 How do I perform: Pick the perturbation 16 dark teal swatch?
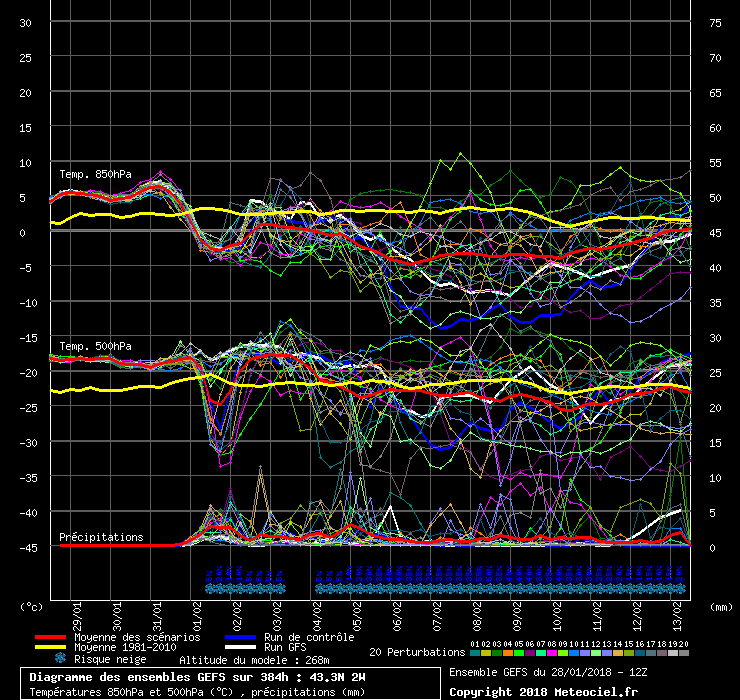(640, 653)
